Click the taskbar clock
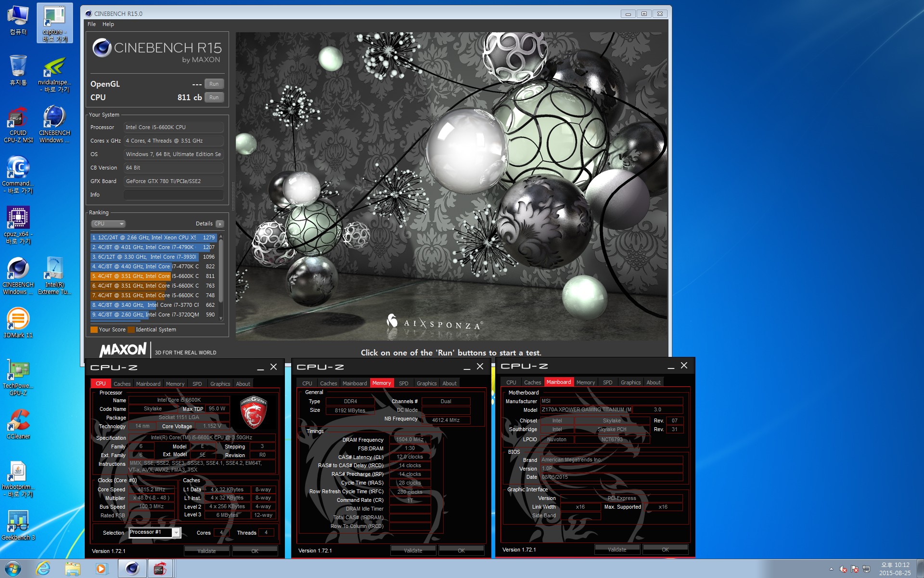924x578 pixels. click(895, 569)
